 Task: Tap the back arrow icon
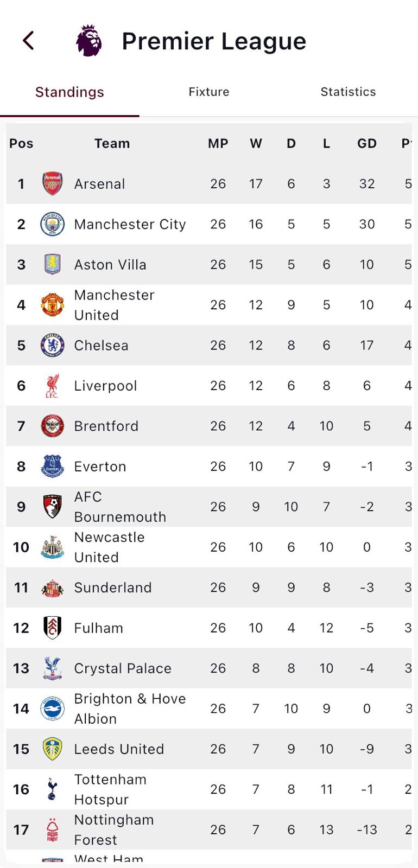pyautogui.click(x=28, y=41)
